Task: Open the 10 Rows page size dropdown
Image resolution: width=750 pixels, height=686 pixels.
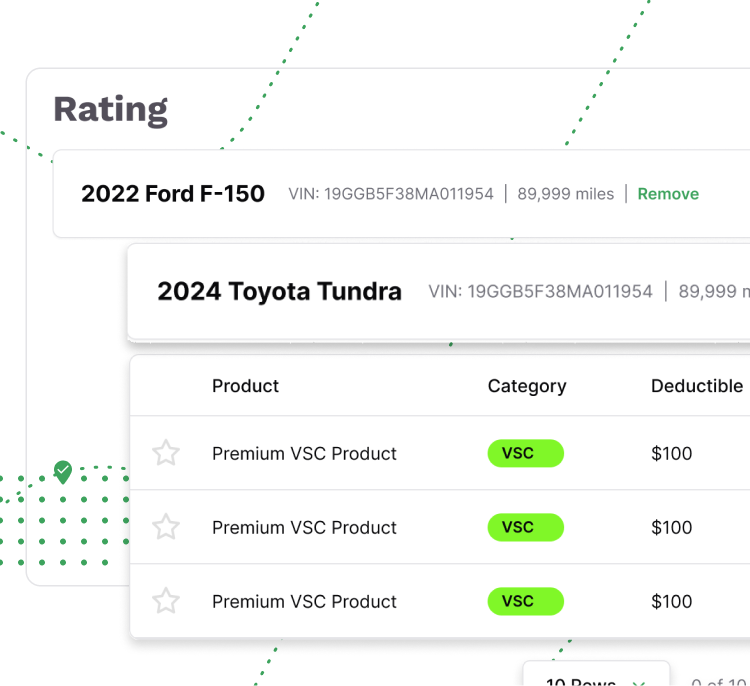Action: (x=585, y=680)
